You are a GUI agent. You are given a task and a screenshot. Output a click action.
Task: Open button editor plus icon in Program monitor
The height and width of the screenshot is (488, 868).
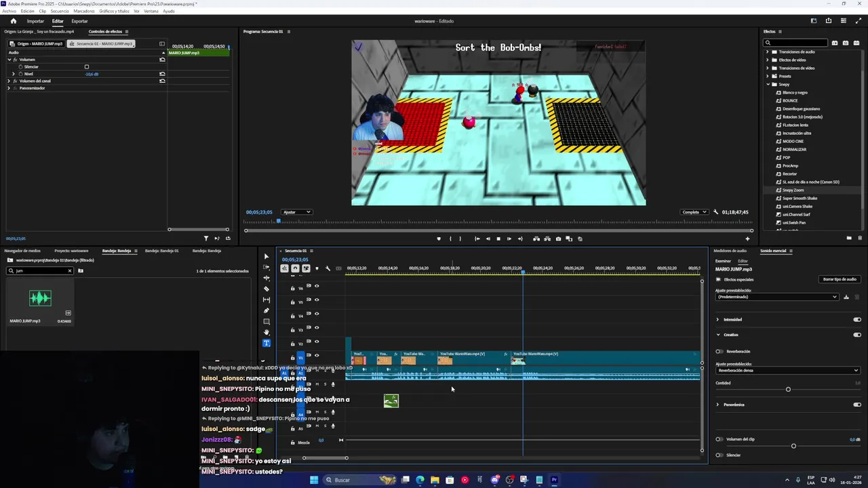click(x=747, y=239)
